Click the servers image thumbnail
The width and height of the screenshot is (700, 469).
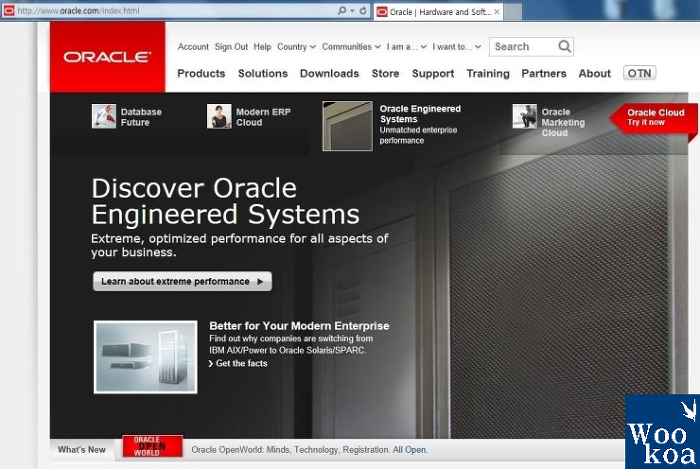[146, 357]
